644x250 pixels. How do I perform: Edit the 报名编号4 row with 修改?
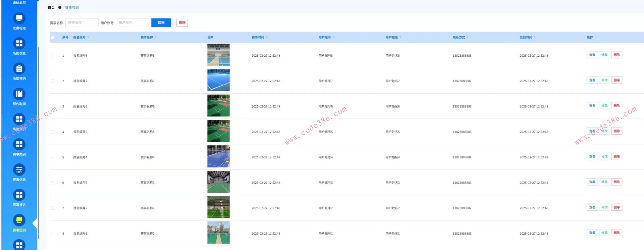click(604, 156)
